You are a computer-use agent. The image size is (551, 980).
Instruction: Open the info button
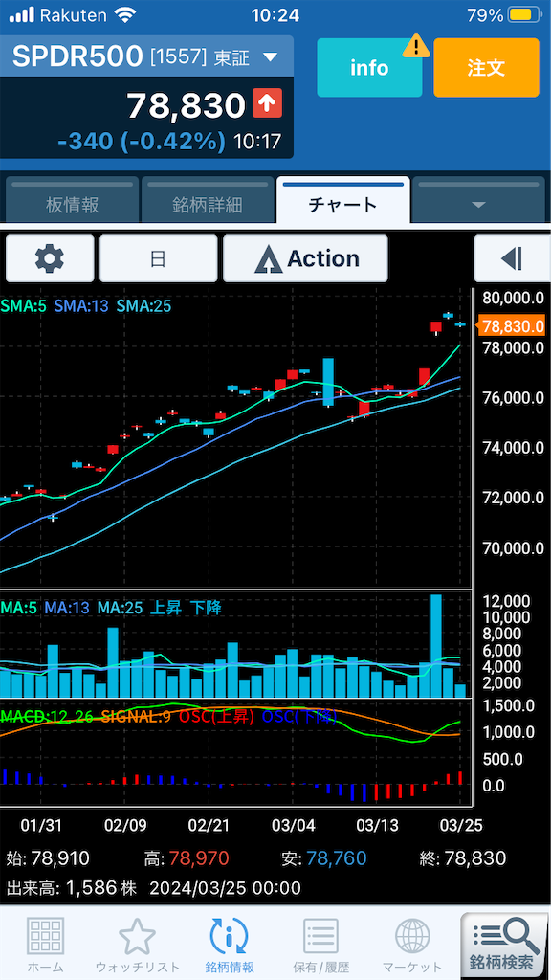tap(369, 68)
